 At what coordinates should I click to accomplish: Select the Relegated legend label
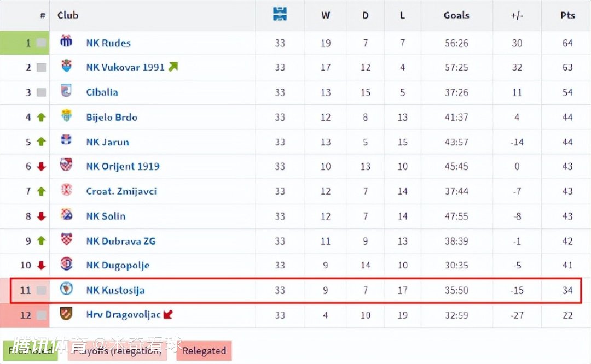click(x=204, y=351)
